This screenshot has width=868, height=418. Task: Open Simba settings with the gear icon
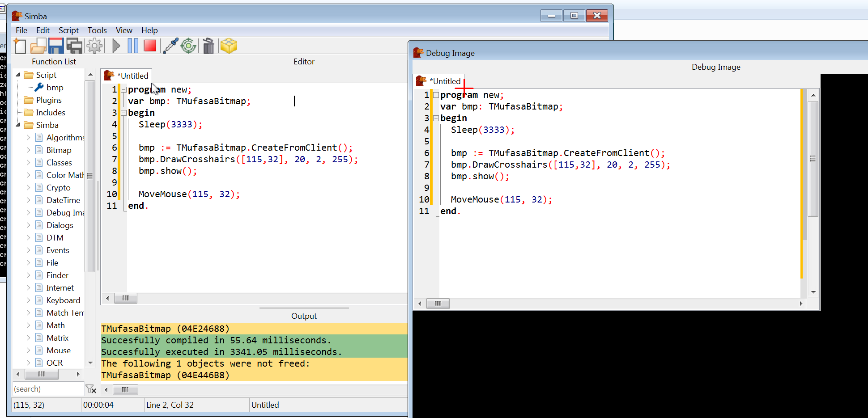click(x=94, y=45)
